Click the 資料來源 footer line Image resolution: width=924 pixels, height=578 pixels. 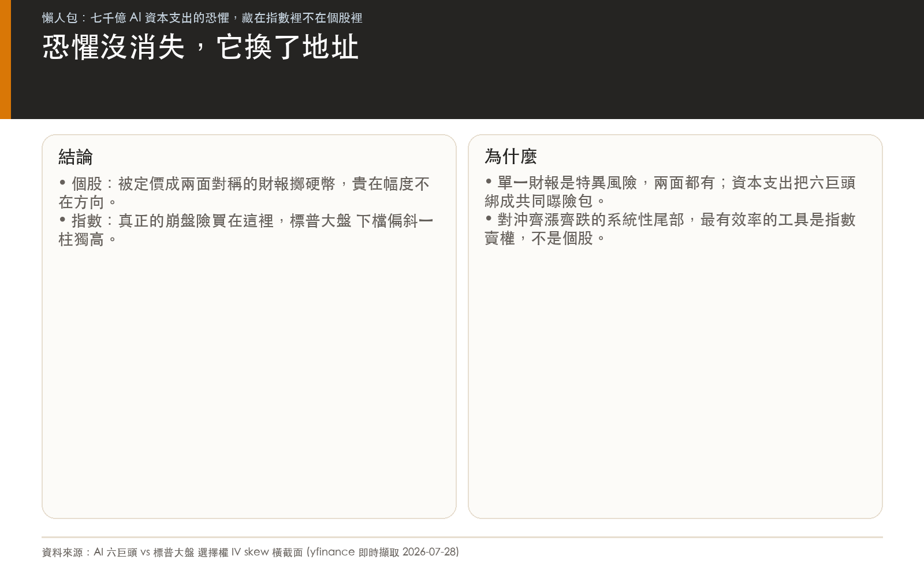click(251, 552)
